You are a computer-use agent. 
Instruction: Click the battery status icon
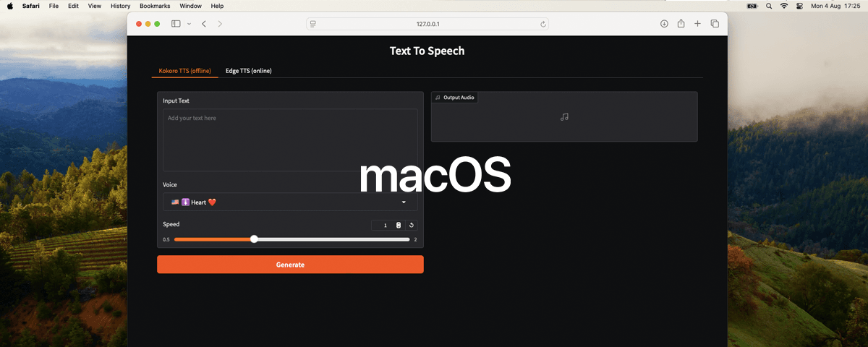752,6
